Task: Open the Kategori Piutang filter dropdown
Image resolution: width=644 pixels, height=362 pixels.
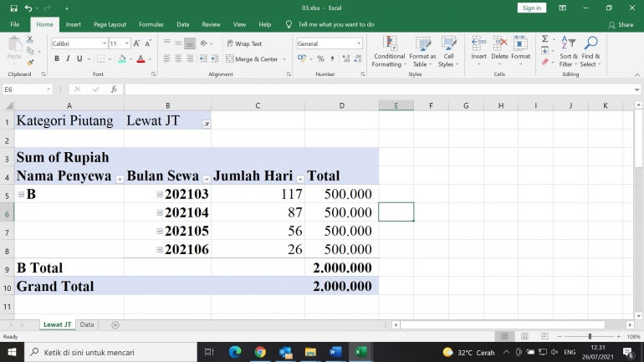Action: (206, 123)
